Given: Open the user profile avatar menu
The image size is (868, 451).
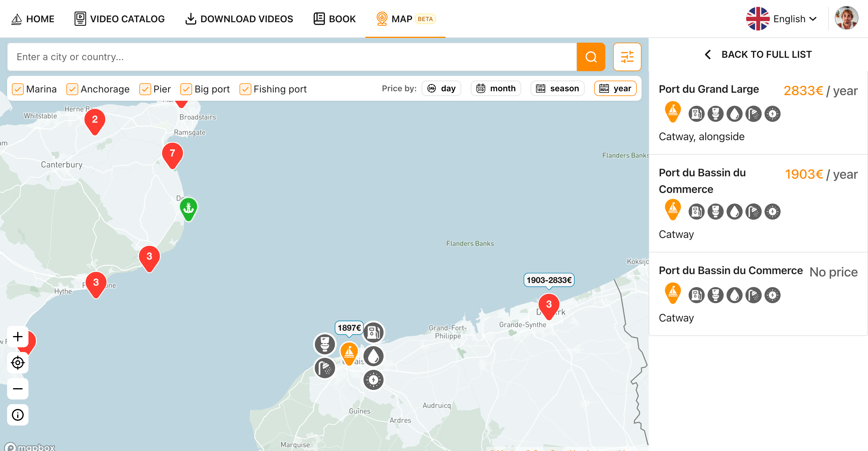Looking at the screenshot, I should coord(846,19).
